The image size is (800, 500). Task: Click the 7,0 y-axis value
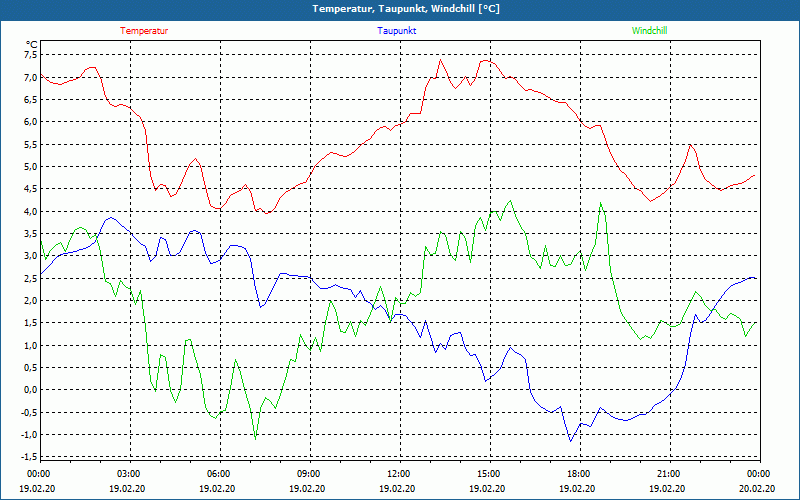point(31,77)
